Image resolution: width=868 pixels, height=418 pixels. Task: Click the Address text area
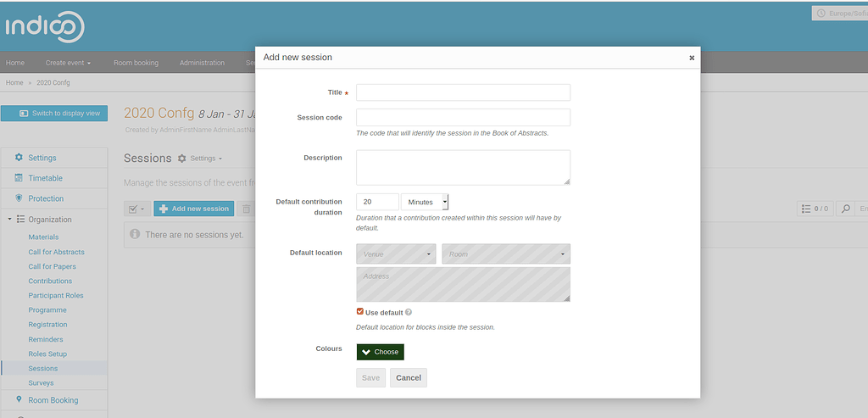click(463, 285)
